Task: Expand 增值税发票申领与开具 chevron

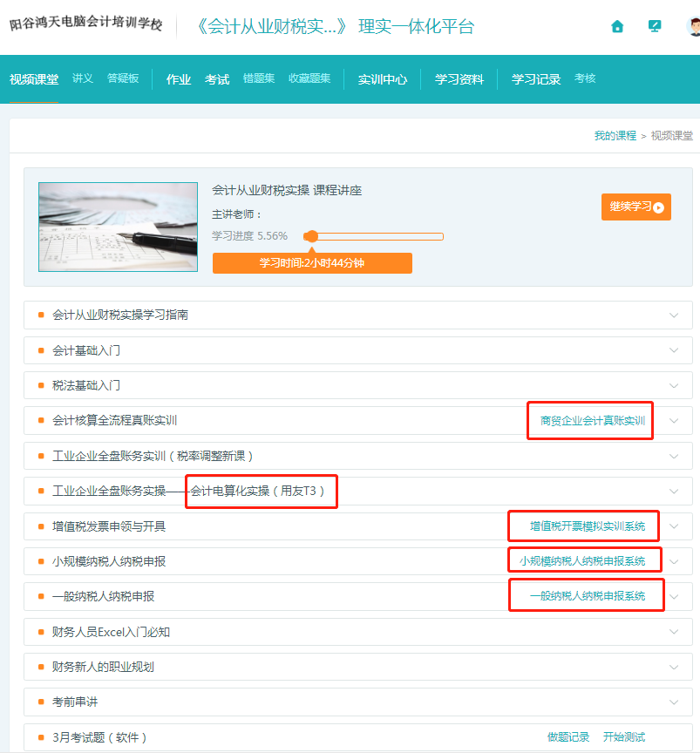Action: click(x=674, y=526)
